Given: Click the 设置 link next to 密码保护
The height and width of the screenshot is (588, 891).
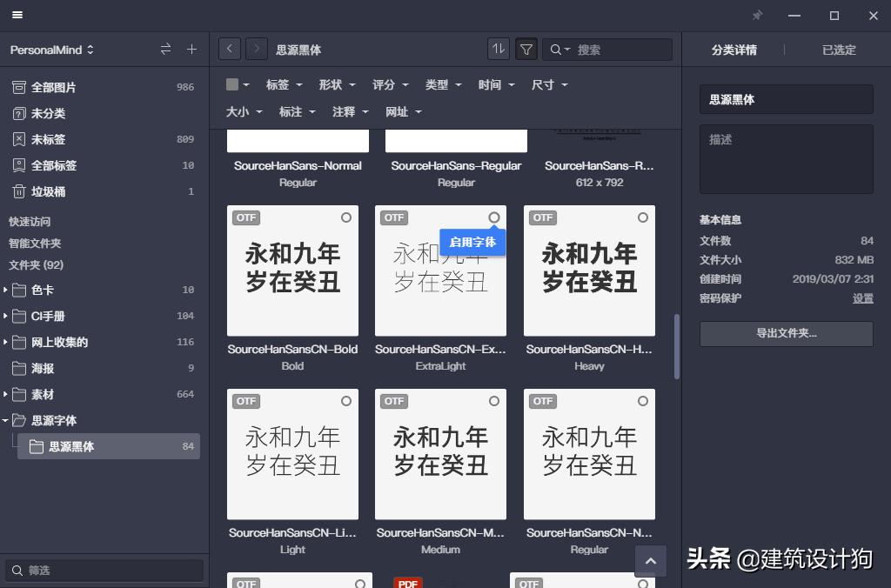Looking at the screenshot, I should click(x=862, y=298).
